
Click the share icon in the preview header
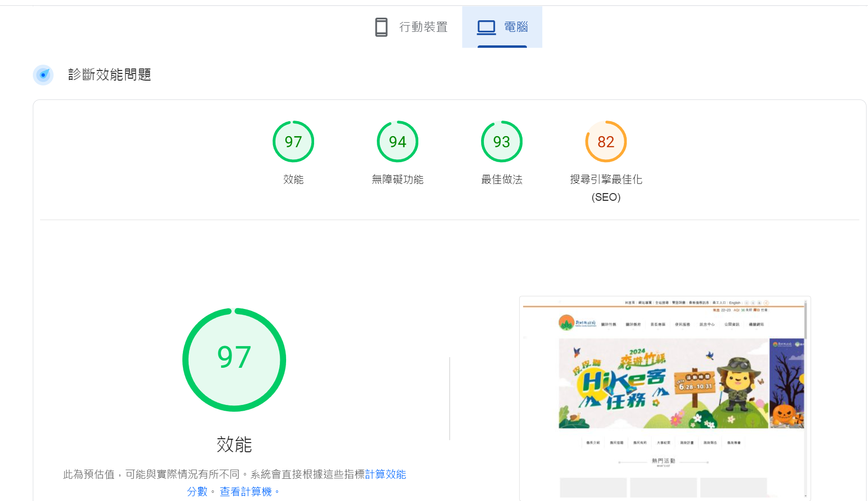[767, 303]
